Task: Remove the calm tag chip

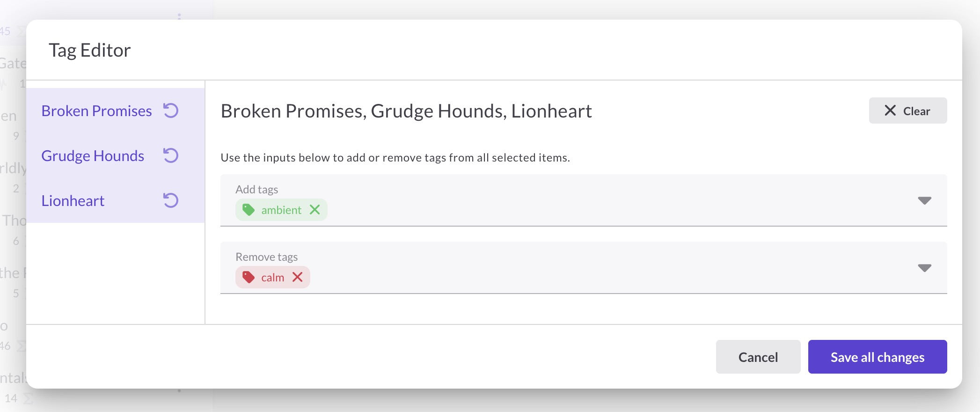Action: 297,277
